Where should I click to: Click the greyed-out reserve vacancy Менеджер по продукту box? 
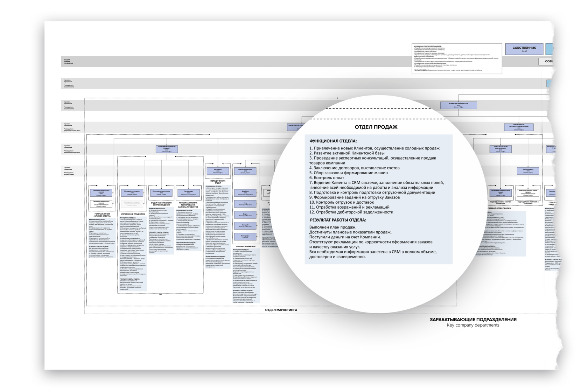(x=132, y=203)
